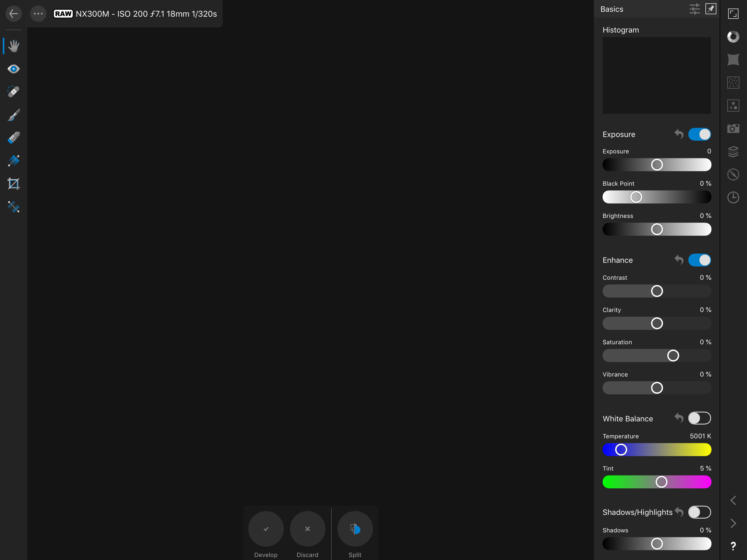747x560 pixels.
Task: Reset the Enhance section
Action: click(679, 260)
